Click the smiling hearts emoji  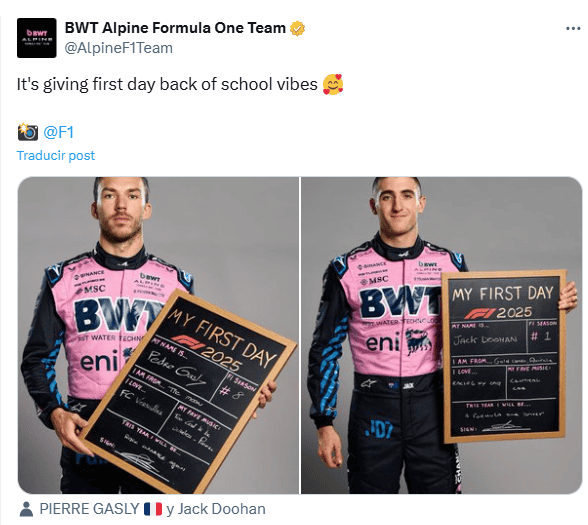coord(333,84)
